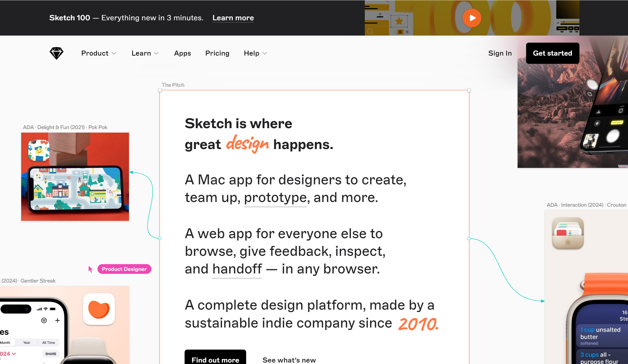The width and height of the screenshot is (628, 364).
Task: Click the Pok Pok app icon
Action: pos(39,150)
